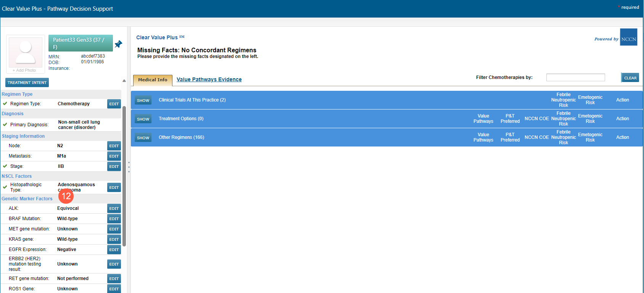
Task: Open the Value Pathways Evidence tab
Action: click(209, 80)
